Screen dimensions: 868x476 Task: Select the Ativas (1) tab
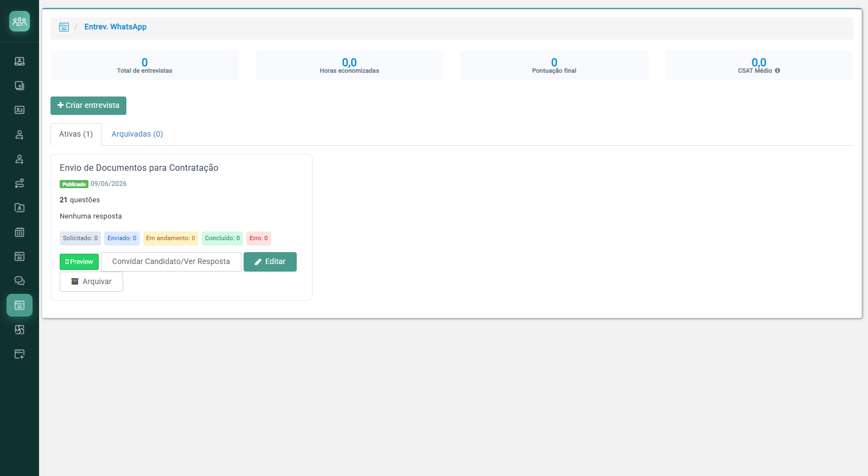(x=76, y=134)
